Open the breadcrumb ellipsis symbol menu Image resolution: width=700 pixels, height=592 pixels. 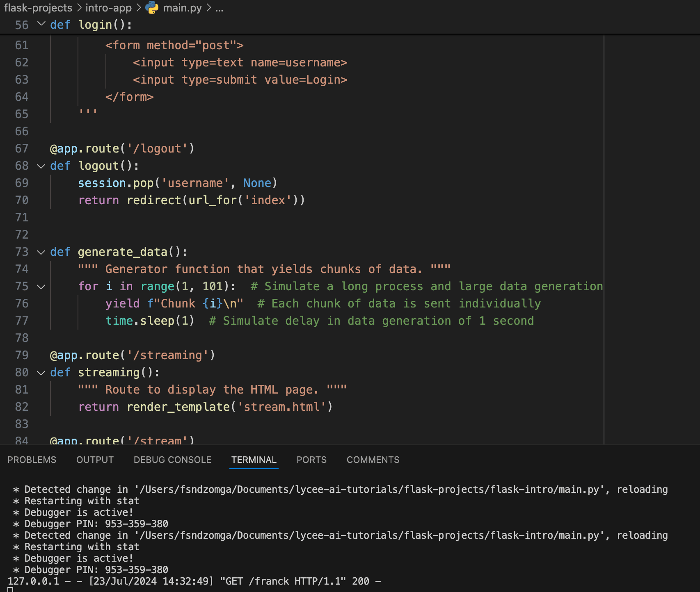[x=220, y=8]
